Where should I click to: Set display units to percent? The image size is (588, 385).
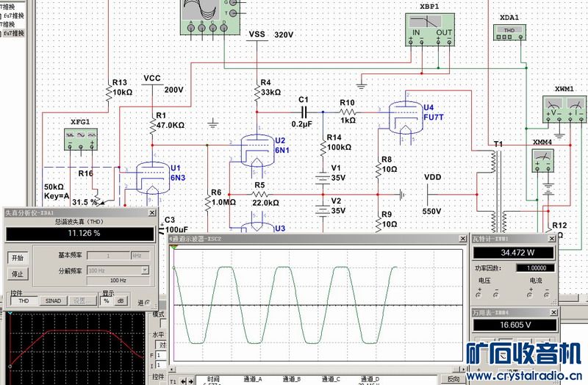pos(105,301)
